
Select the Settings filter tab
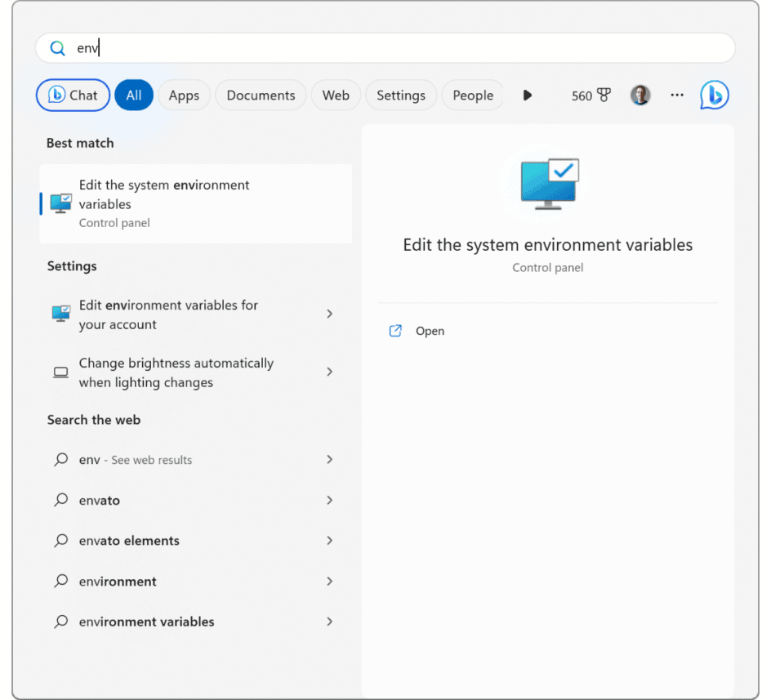tap(401, 95)
